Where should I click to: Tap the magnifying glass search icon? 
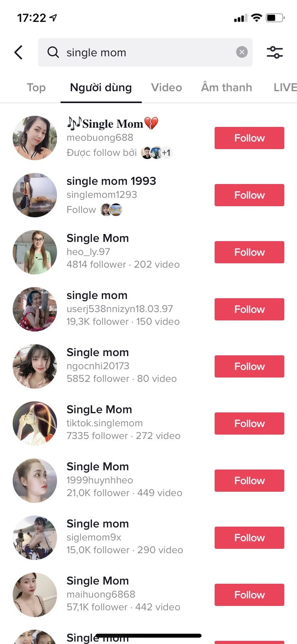[x=53, y=52]
